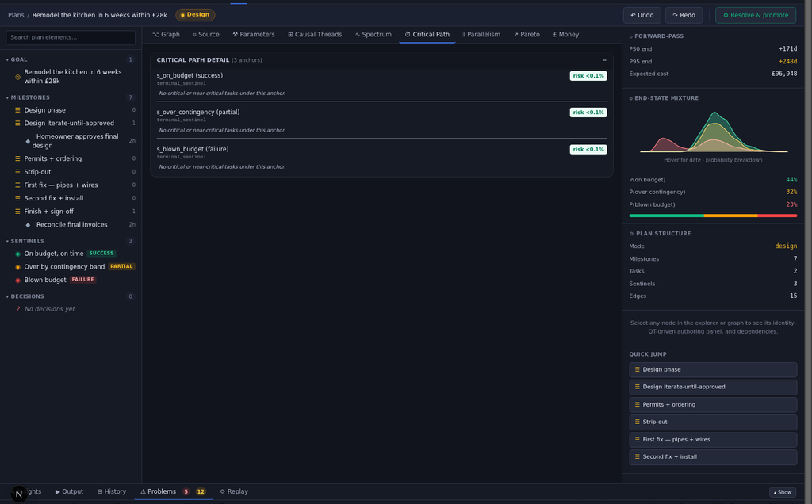Image resolution: width=812 pixels, height=504 pixels.
Task: Click the Undo button
Action: [x=642, y=15]
